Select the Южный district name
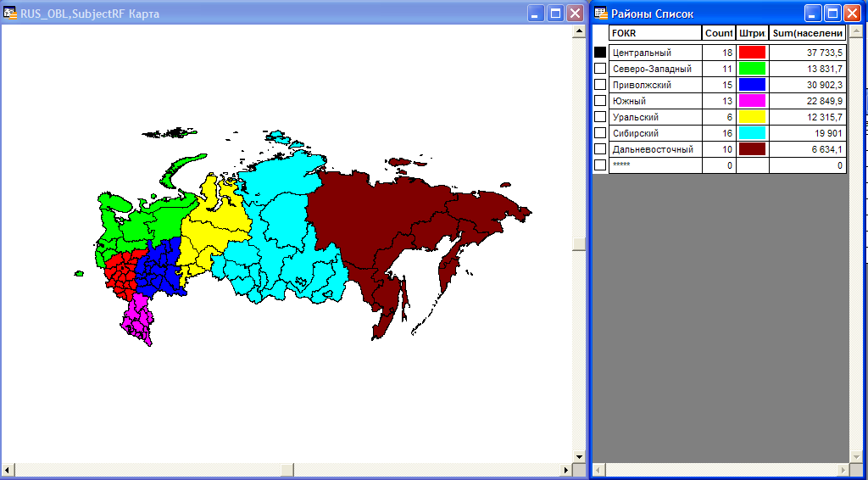The height and width of the screenshot is (480, 868). click(629, 101)
